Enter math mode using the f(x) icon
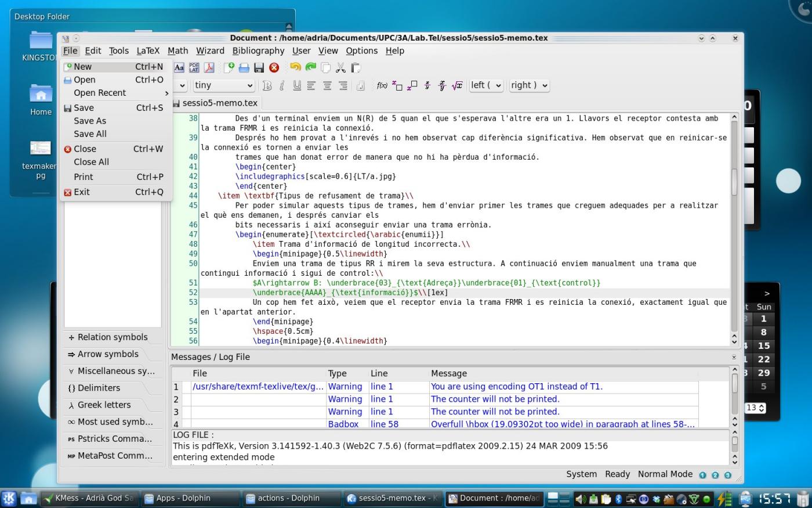 point(382,85)
